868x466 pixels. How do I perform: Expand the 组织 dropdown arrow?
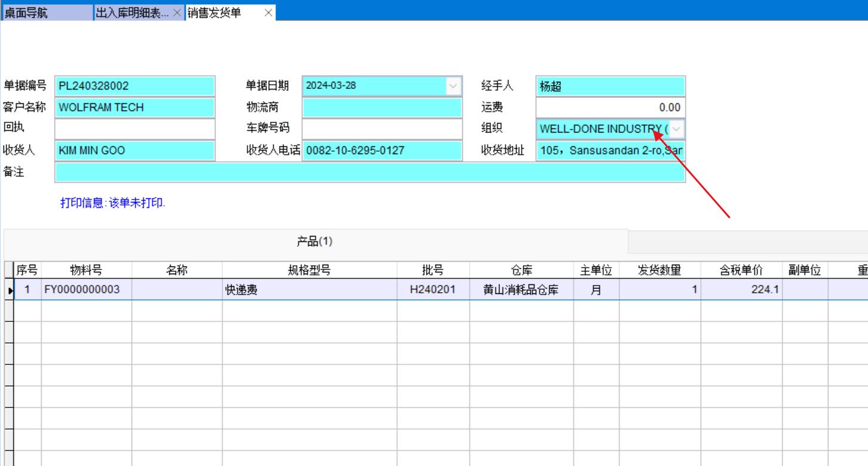click(x=676, y=129)
